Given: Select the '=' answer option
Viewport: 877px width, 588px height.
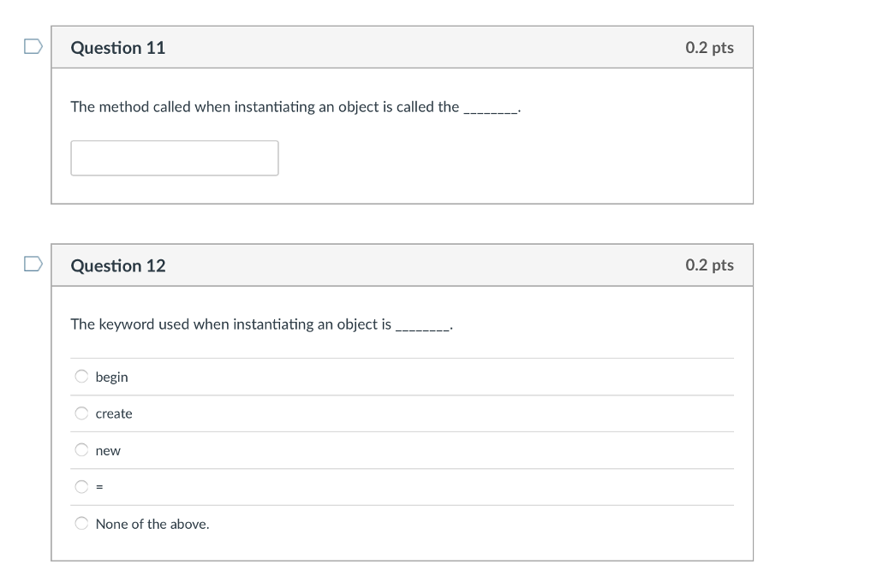Looking at the screenshot, I should [81, 486].
